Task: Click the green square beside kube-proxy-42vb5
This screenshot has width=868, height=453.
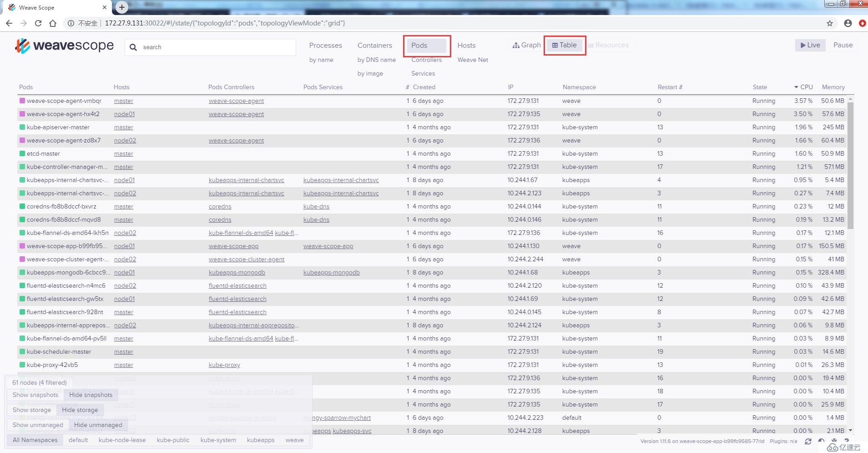Action: coord(22,365)
